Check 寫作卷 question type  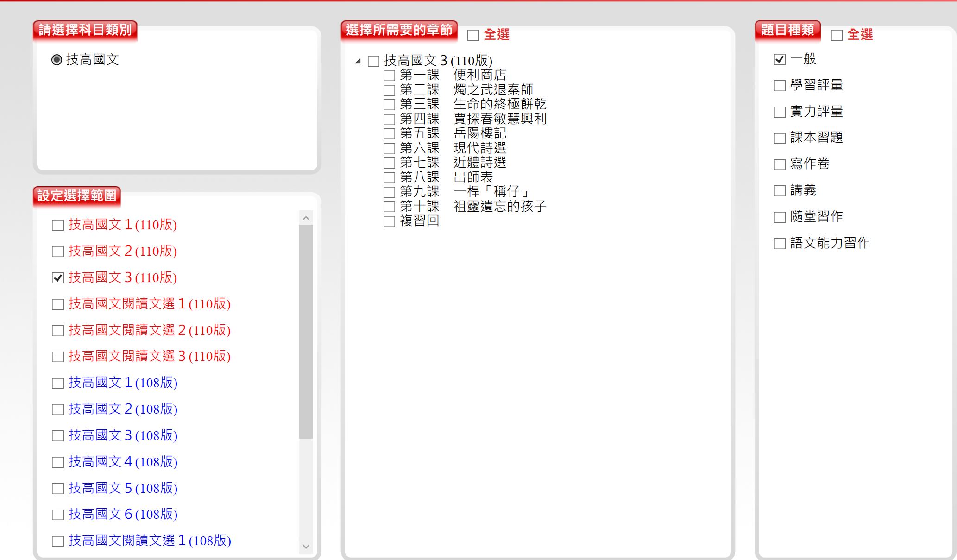(x=780, y=164)
